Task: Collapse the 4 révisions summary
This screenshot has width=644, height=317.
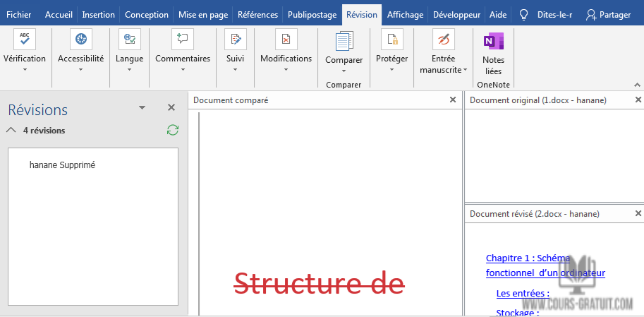Action: [11, 130]
